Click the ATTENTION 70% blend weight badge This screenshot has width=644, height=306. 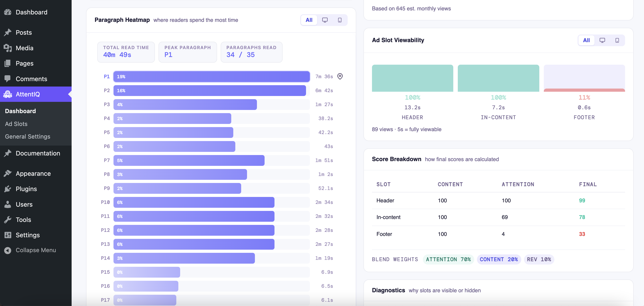coord(448,259)
